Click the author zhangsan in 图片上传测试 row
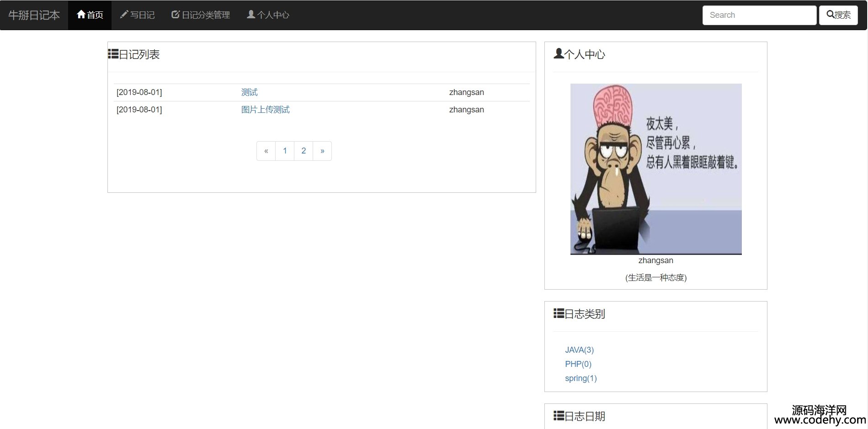The width and height of the screenshot is (868, 429). [x=466, y=110]
